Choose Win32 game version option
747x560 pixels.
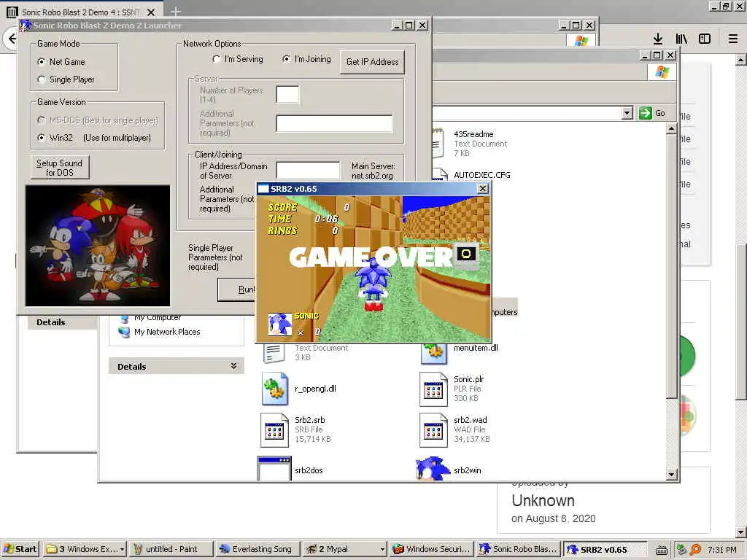pyautogui.click(x=42, y=137)
